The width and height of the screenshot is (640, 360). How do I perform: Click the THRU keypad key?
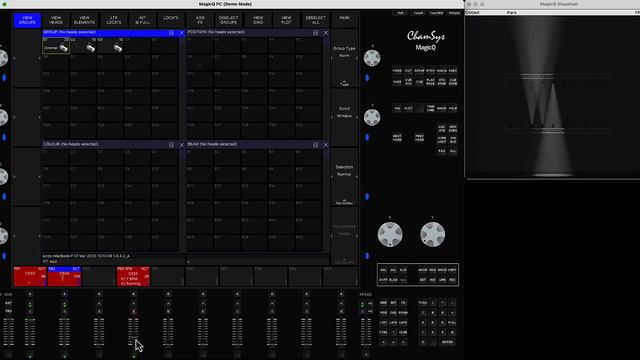422,303
